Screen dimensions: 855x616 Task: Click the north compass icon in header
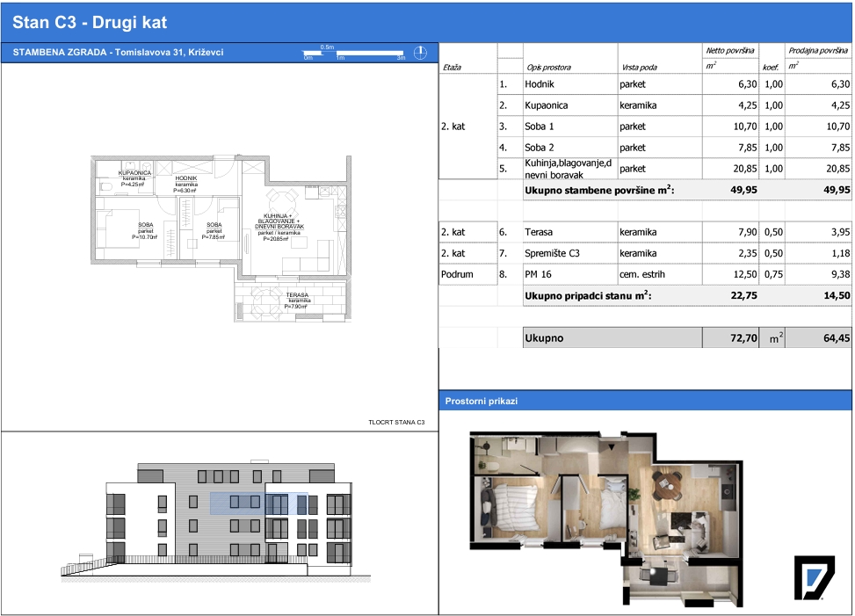tap(420, 53)
